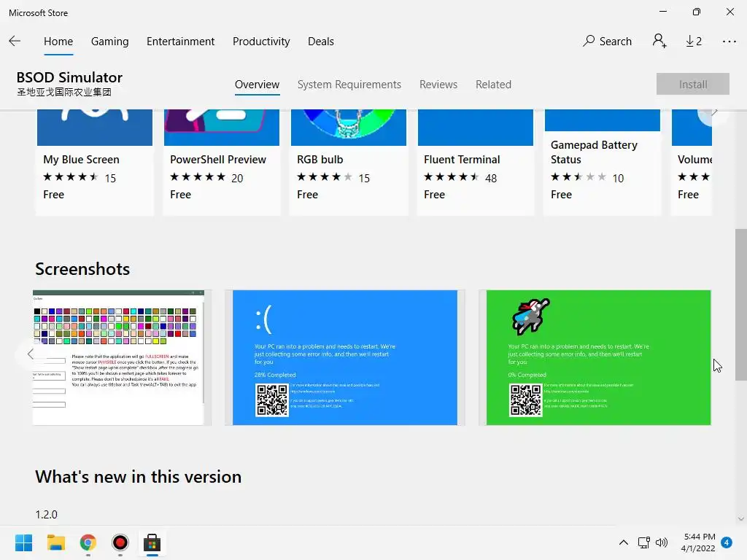Select the System Requirements tab
Viewport: 747px width, 560px height.
point(349,85)
